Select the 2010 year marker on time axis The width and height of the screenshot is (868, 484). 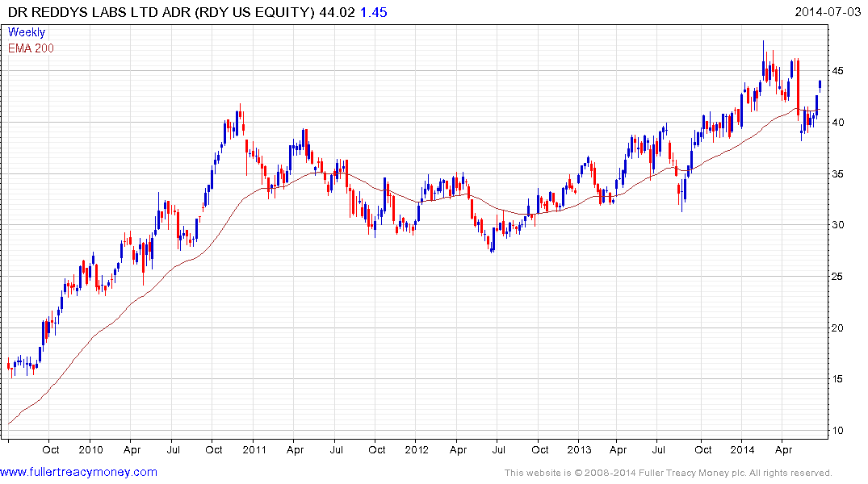coord(90,449)
